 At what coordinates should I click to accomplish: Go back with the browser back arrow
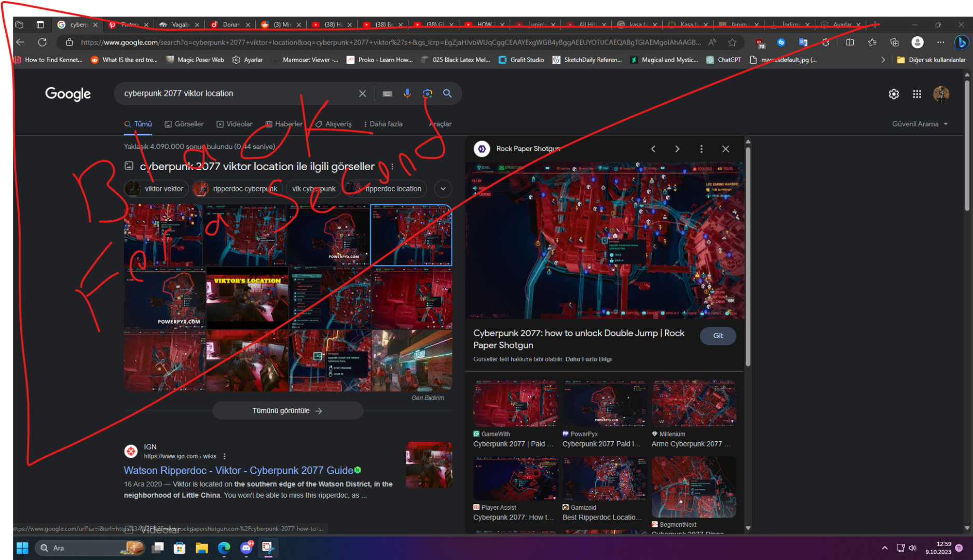[20, 42]
